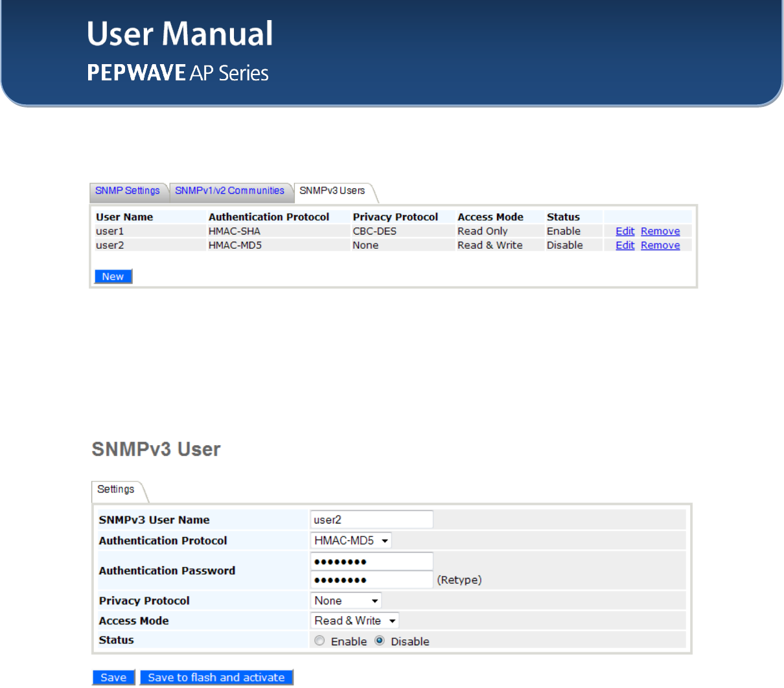Image resolution: width=784 pixels, height=688 pixels.
Task: Remove the user1 SNMPv3 entry
Action: pyautogui.click(x=660, y=231)
